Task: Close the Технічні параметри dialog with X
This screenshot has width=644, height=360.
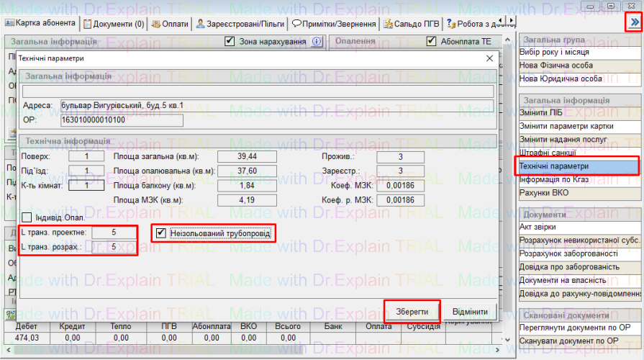Action: click(x=489, y=58)
